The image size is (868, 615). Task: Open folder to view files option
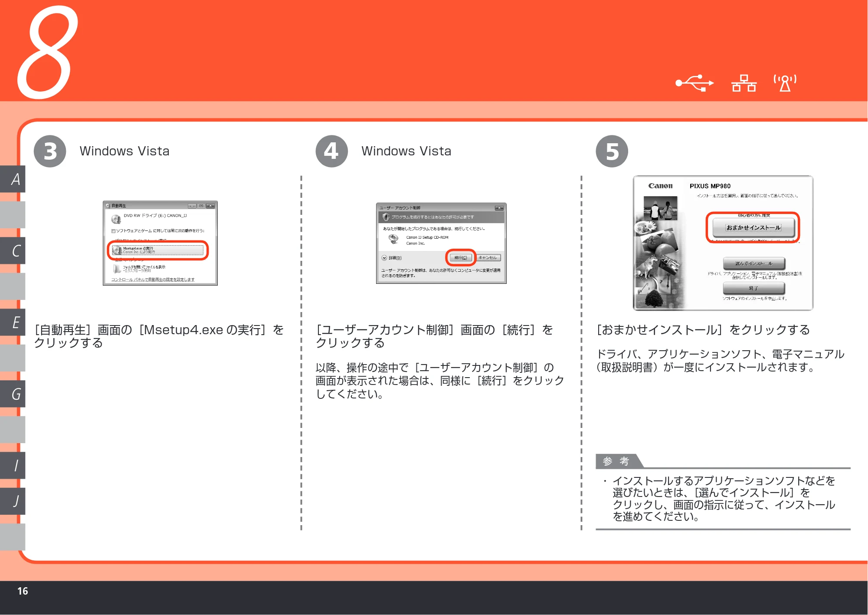pyautogui.click(x=140, y=269)
